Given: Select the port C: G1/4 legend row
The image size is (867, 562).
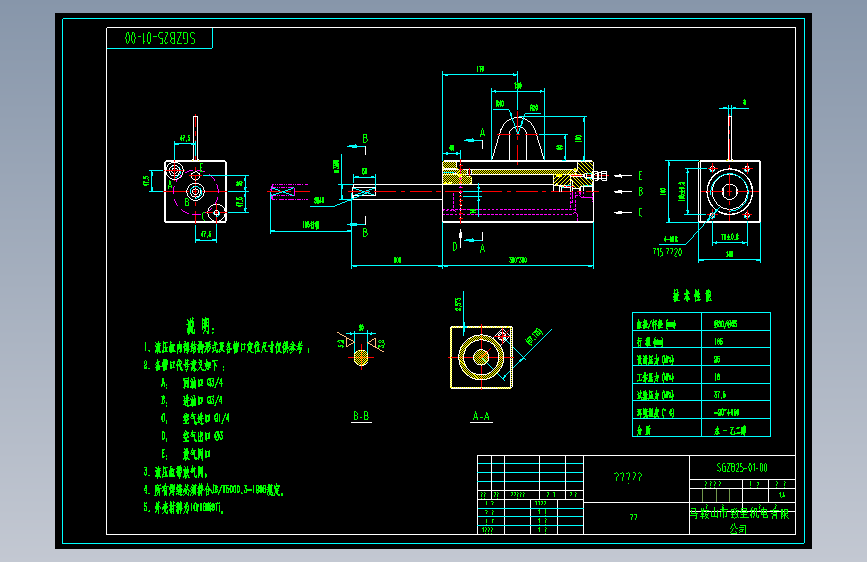Looking at the screenshot, I should click(195, 418).
